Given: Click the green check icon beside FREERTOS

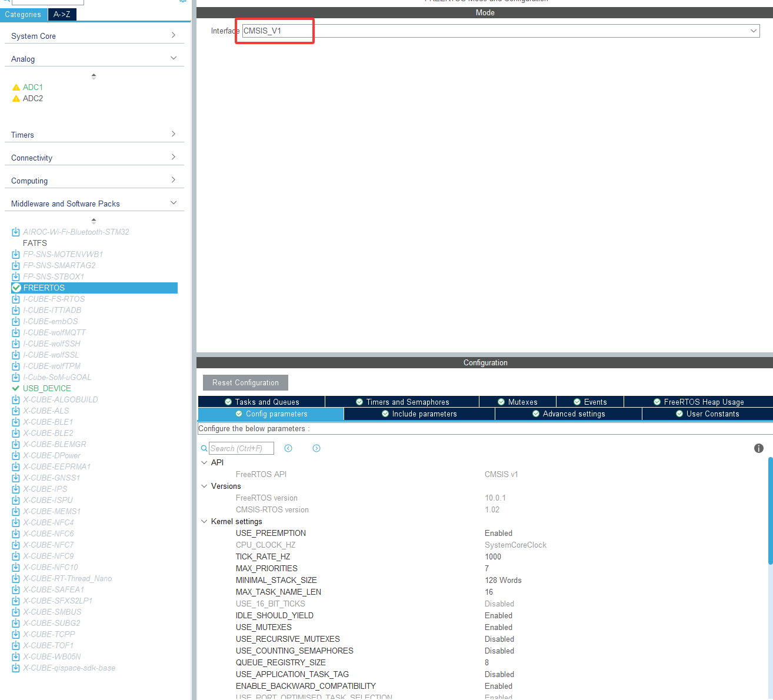Looking at the screenshot, I should click(x=16, y=288).
